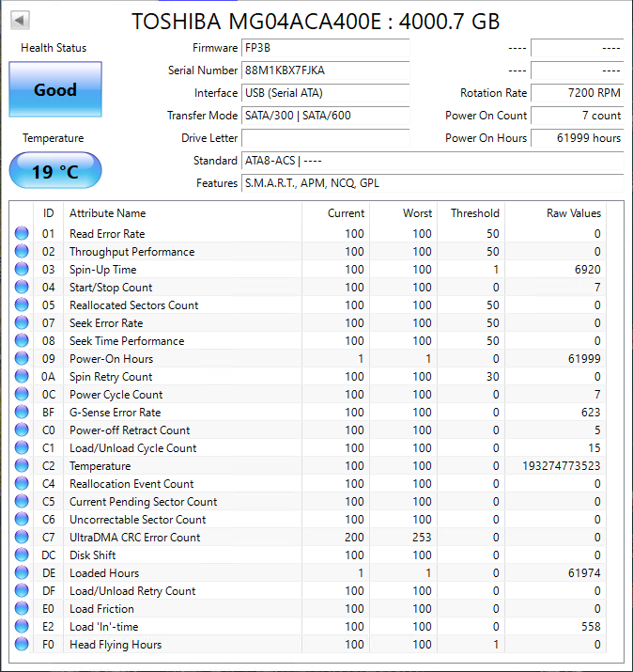The width and height of the screenshot is (633, 672).
Task: Go to previous disk with back arrow
Action: tap(20, 20)
